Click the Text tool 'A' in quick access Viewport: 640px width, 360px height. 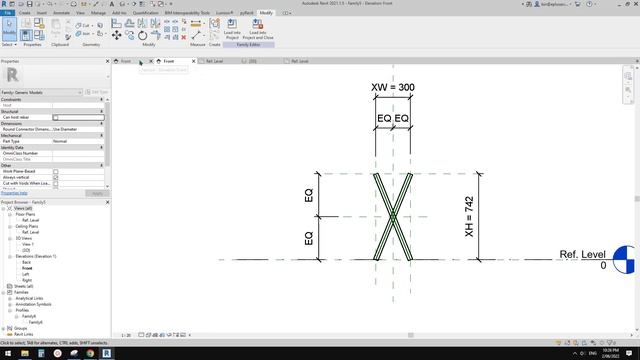click(x=111, y=4)
